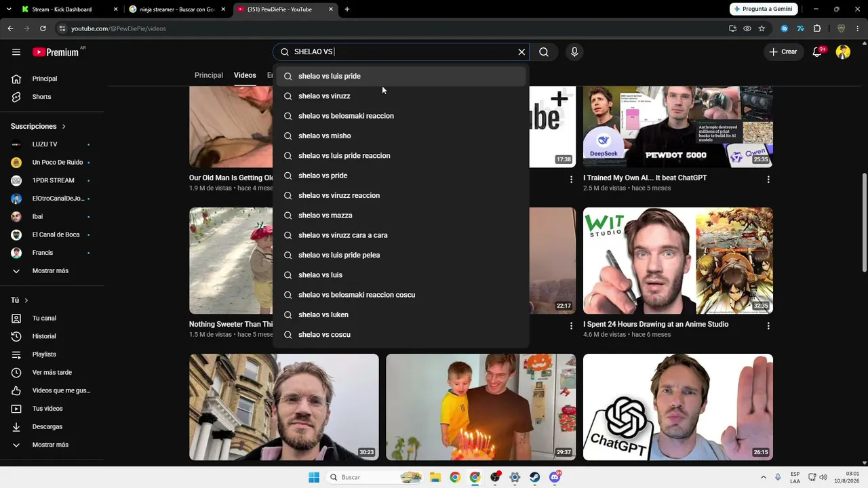
Task: Switch to the ninja streamer Google tab
Action: 176,9
